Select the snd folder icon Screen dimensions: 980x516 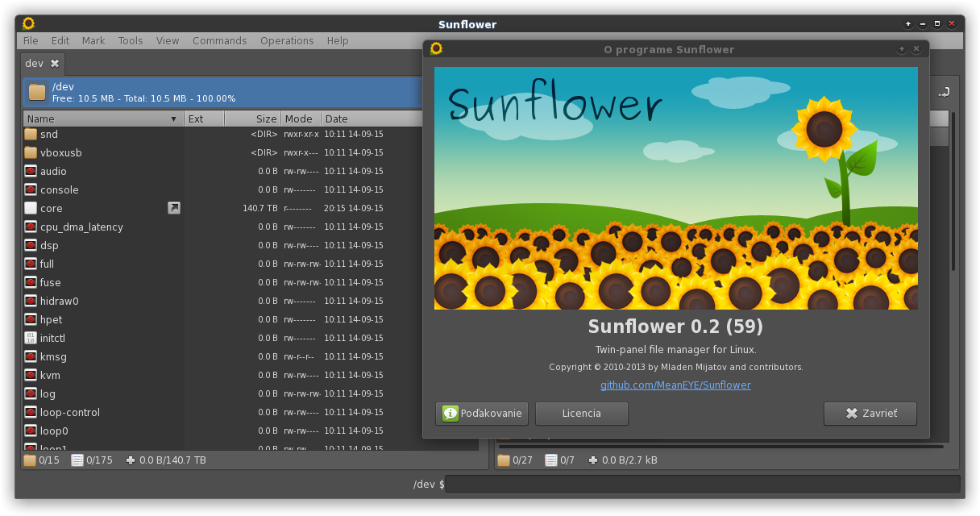[x=31, y=134]
